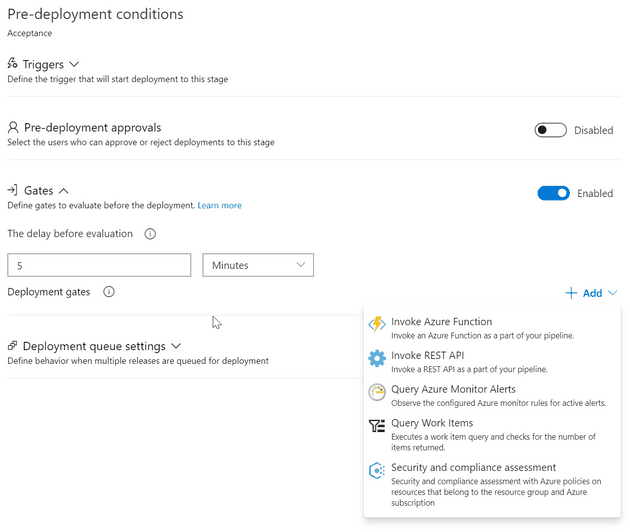Choose Invoke REST API gate

pos(492,362)
